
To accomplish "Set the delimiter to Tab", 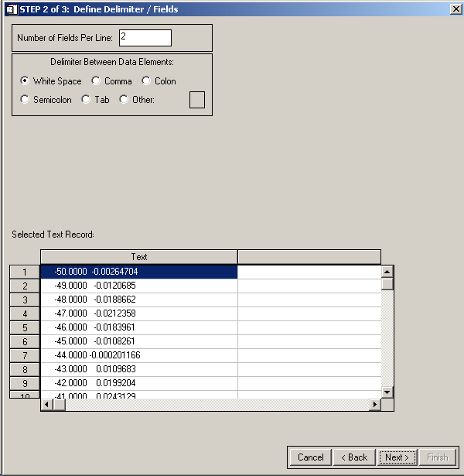I will click(x=86, y=100).
